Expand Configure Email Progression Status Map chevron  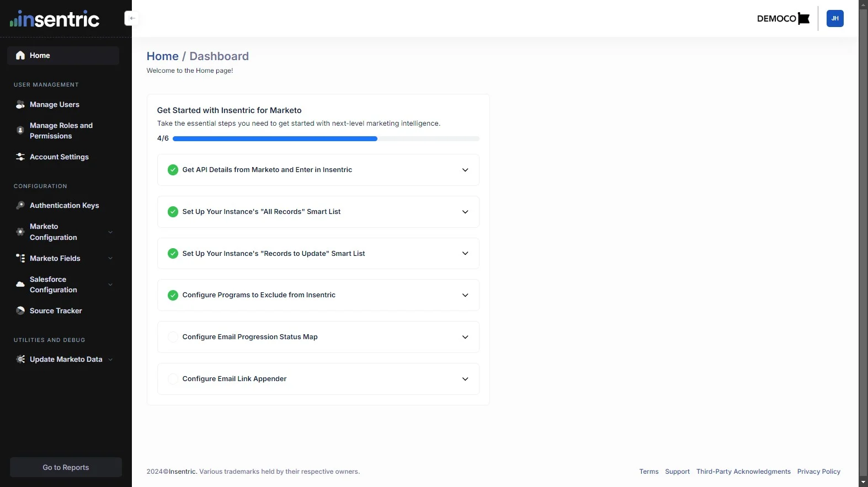pos(465,337)
